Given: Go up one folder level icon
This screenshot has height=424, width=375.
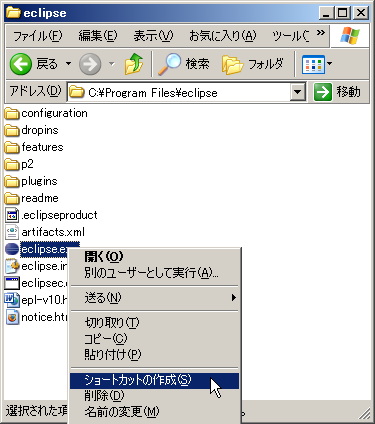Looking at the screenshot, I should coord(134,64).
